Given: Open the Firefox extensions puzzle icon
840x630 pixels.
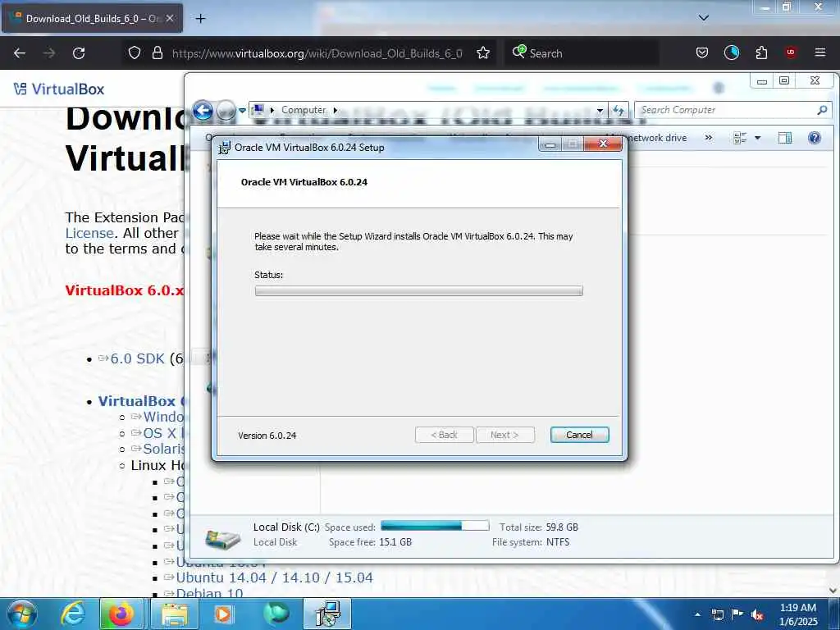Looking at the screenshot, I should point(761,52).
